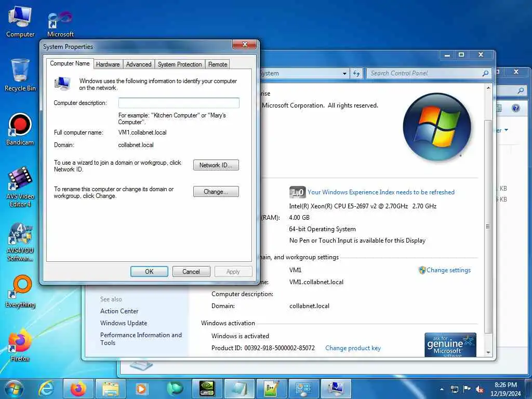Open Notepad++ from the taskbar
The image size is (532, 399).
(271, 389)
